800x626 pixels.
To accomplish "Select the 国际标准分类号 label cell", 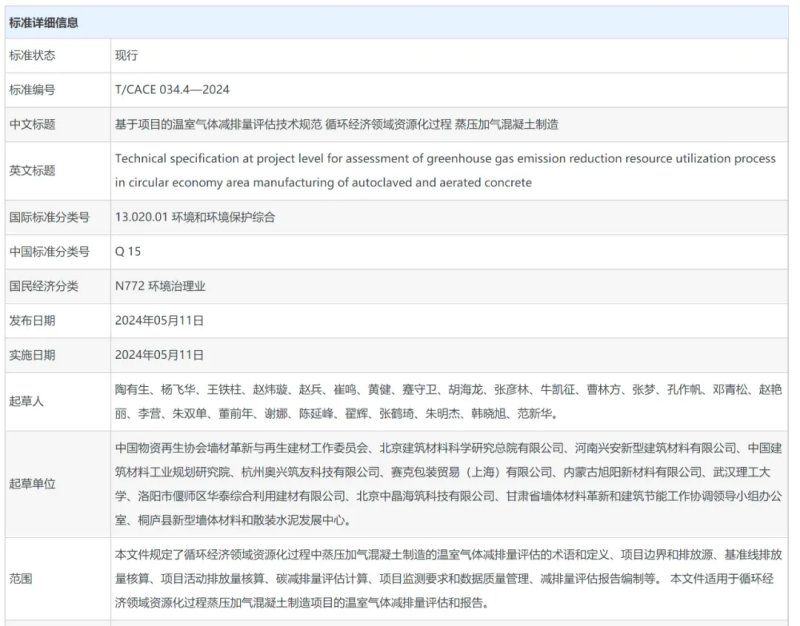I will (58, 217).
